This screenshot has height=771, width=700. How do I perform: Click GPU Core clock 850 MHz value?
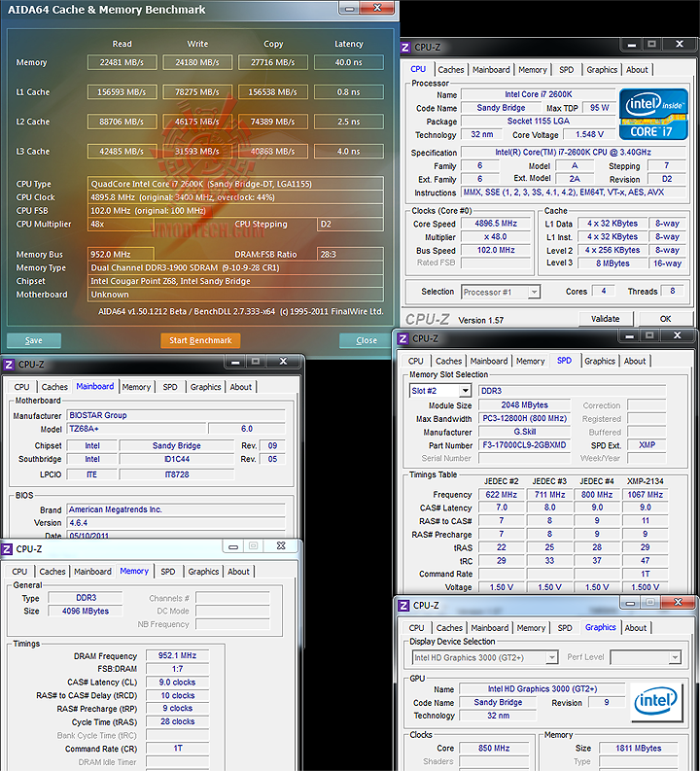(494, 749)
